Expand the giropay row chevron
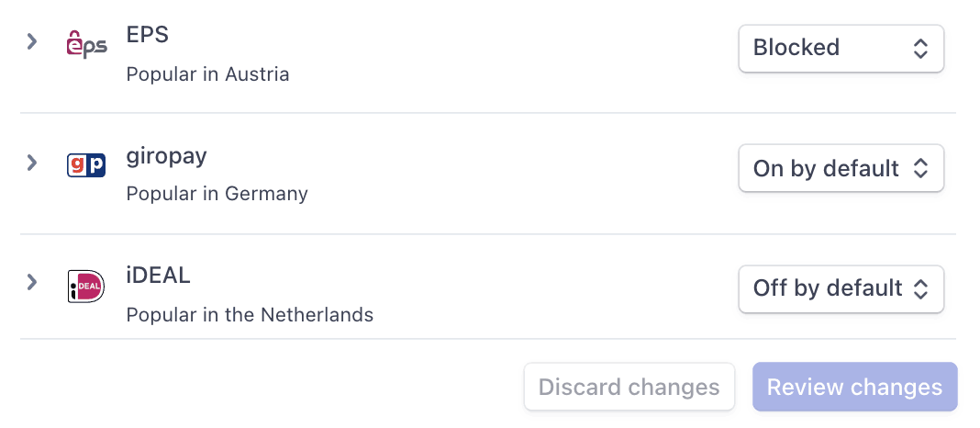The width and height of the screenshot is (980, 428). tap(32, 163)
